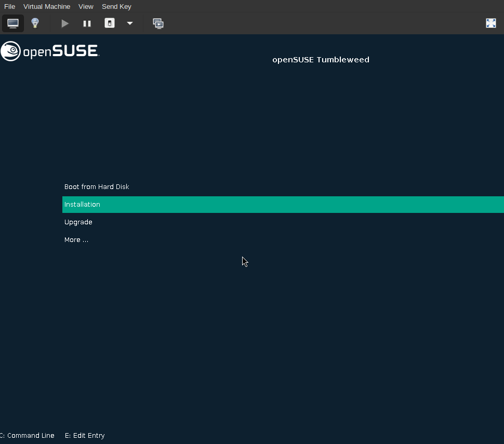Select "Boot from Hard Disk"

[x=96, y=186]
